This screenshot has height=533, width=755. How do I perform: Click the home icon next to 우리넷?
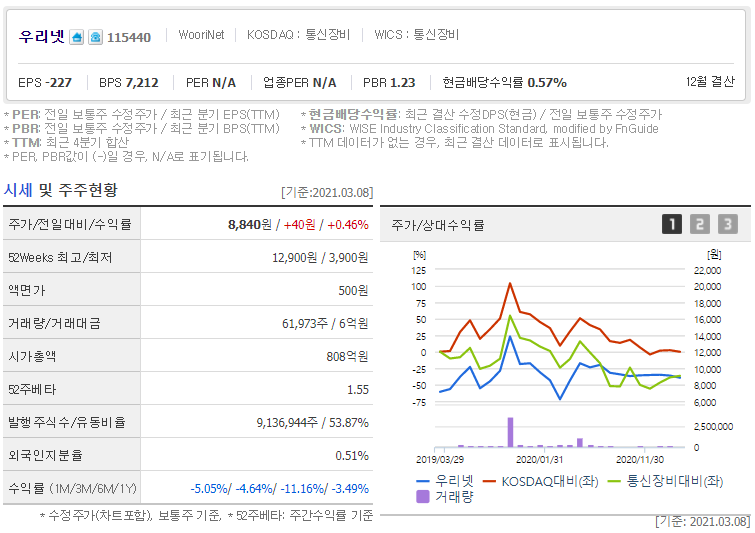77,37
